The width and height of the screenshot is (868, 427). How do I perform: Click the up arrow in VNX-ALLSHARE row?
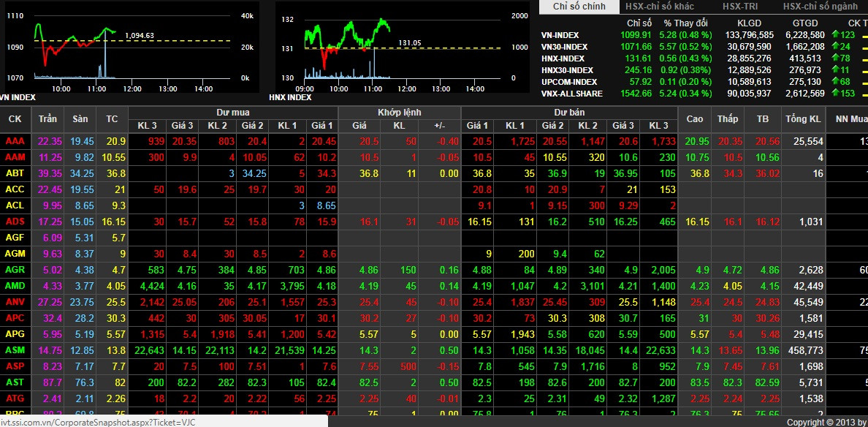pos(836,94)
